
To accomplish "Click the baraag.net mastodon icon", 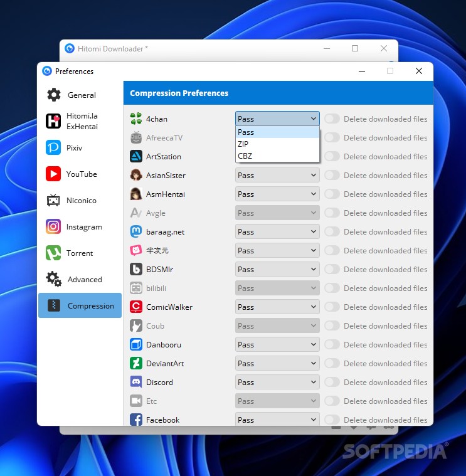I will click(x=135, y=231).
